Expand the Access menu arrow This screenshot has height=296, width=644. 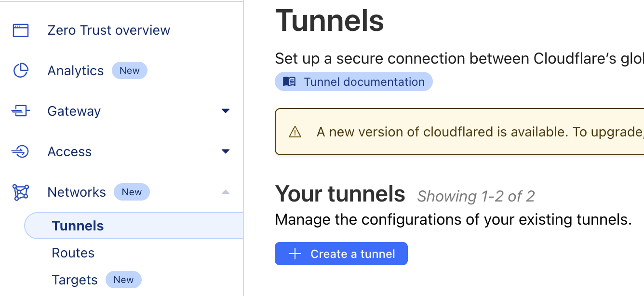click(225, 151)
